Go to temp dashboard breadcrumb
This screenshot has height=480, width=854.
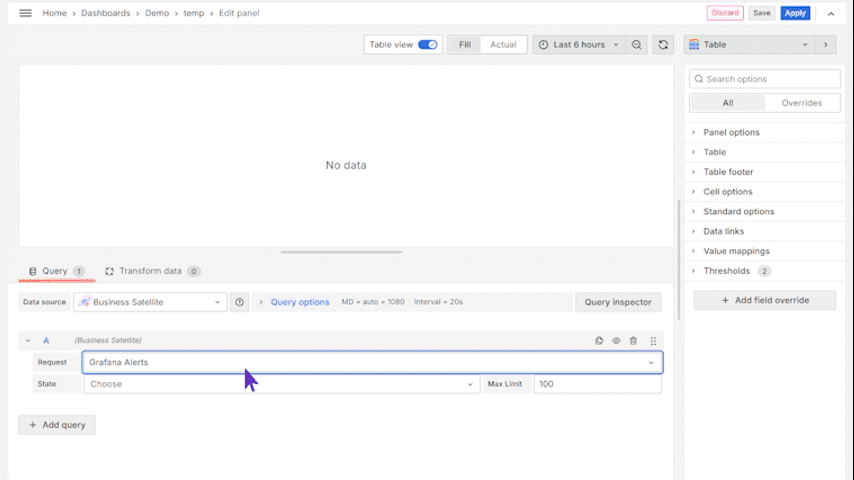[193, 13]
